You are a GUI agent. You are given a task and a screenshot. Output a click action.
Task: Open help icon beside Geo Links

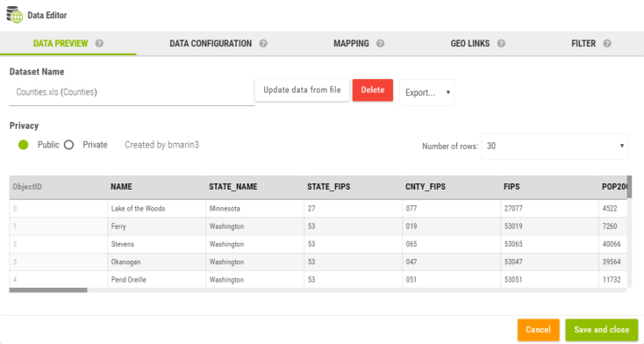click(x=501, y=43)
